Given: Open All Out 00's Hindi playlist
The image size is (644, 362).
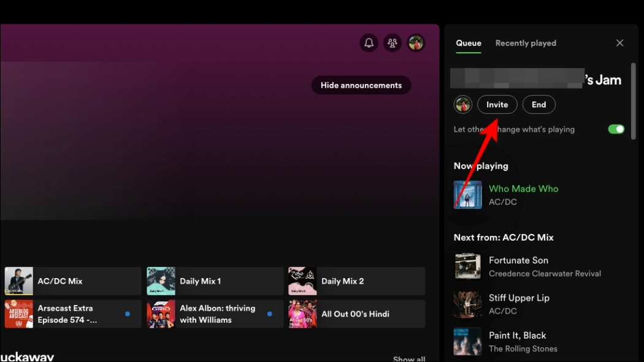Looking at the screenshot, I should click(x=356, y=314).
